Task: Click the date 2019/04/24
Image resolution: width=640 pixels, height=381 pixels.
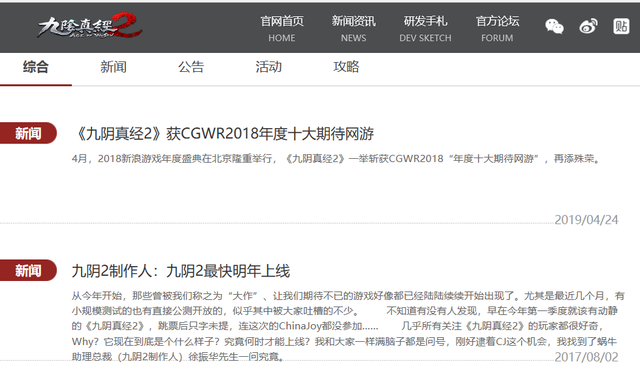Action: coord(586,220)
